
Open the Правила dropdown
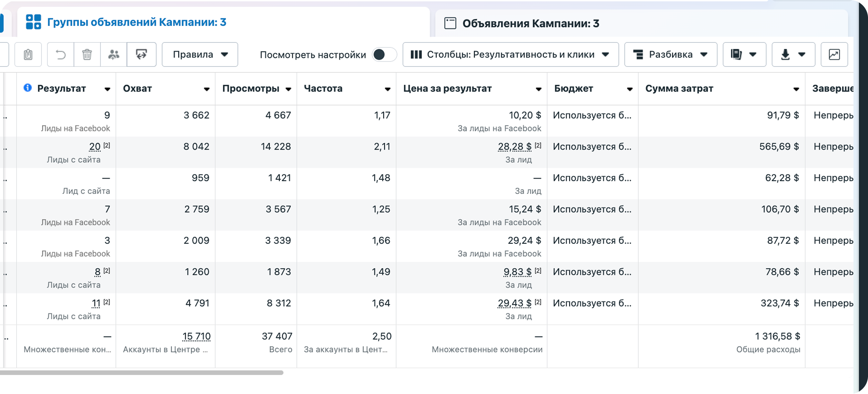tap(200, 54)
